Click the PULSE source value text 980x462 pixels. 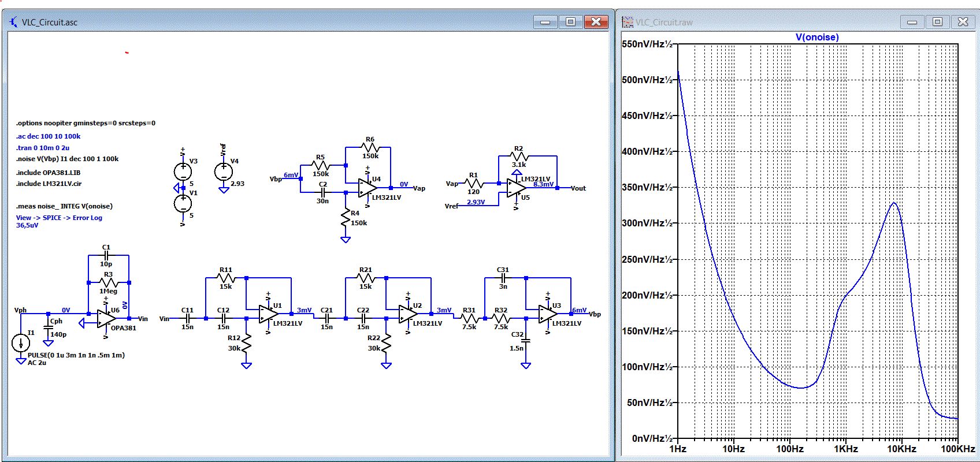(76, 355)
